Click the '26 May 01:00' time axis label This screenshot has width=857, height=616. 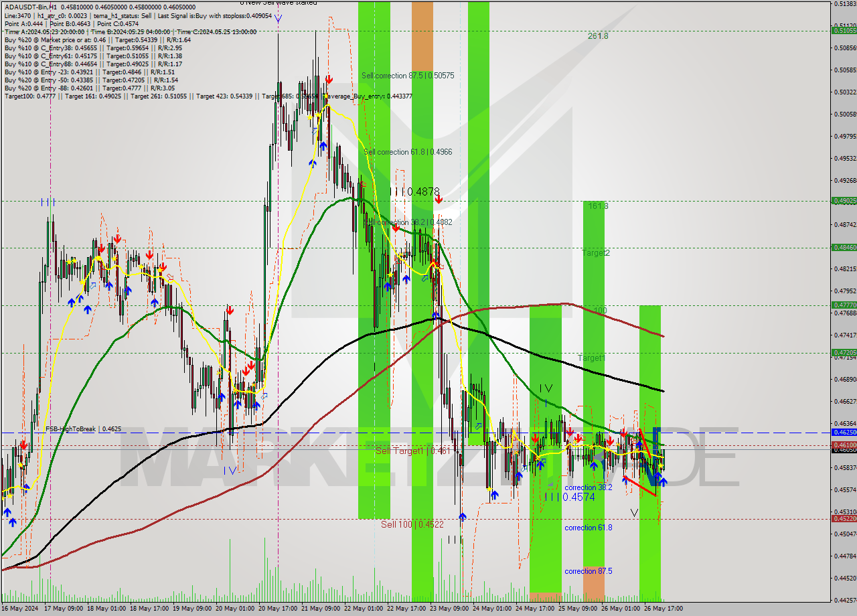point(620,609)
